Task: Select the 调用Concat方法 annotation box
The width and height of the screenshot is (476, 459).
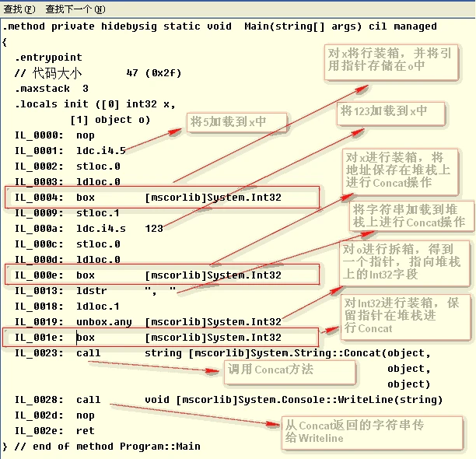Action: point(289,373)
